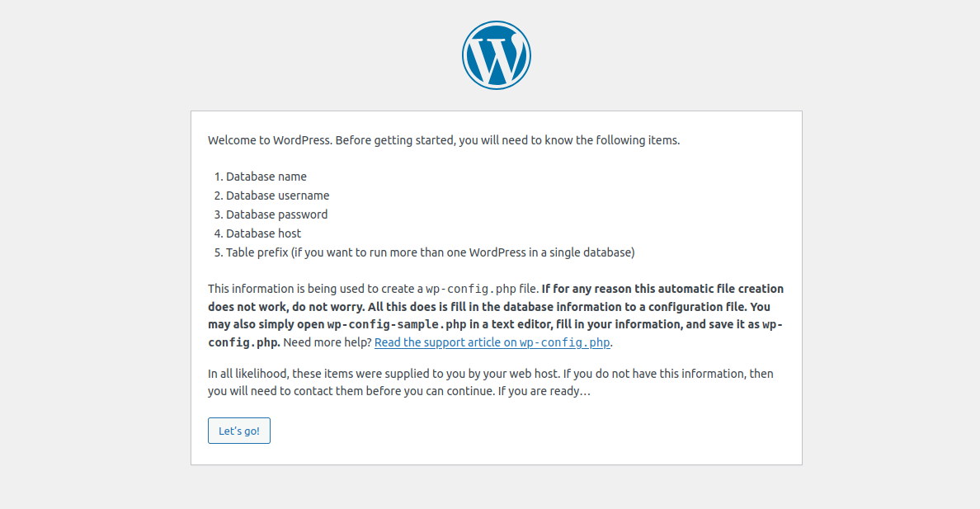Click the "Database host" list item

click(x=263, y=233)
